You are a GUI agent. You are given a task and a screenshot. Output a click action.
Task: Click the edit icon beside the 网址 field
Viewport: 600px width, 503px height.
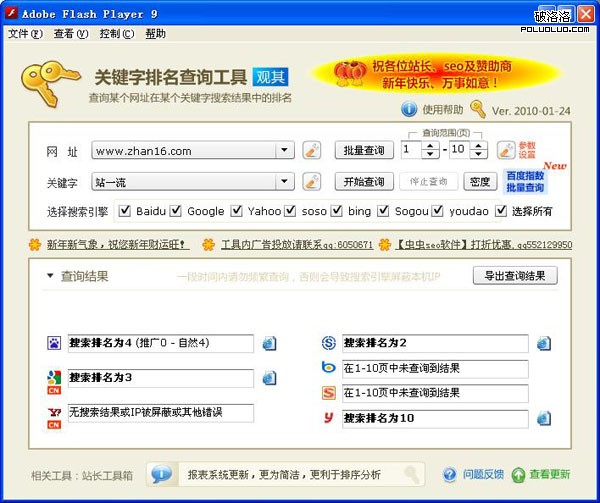coord(311,151)
